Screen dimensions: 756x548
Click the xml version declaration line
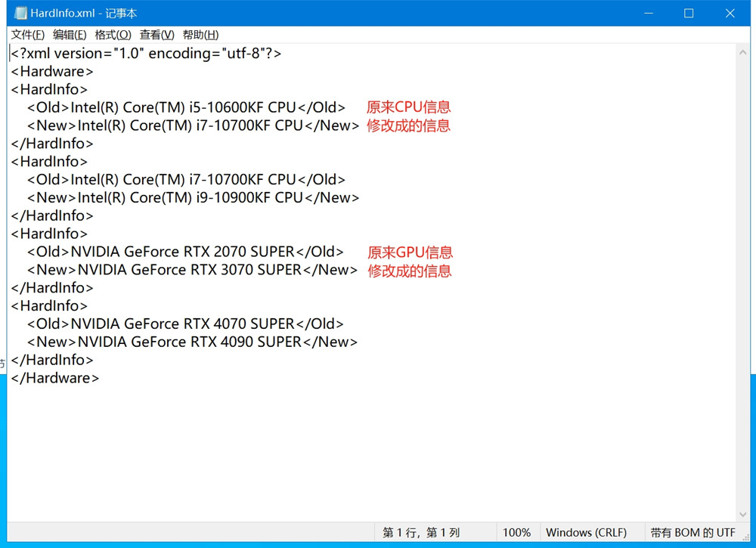(146, 53)
